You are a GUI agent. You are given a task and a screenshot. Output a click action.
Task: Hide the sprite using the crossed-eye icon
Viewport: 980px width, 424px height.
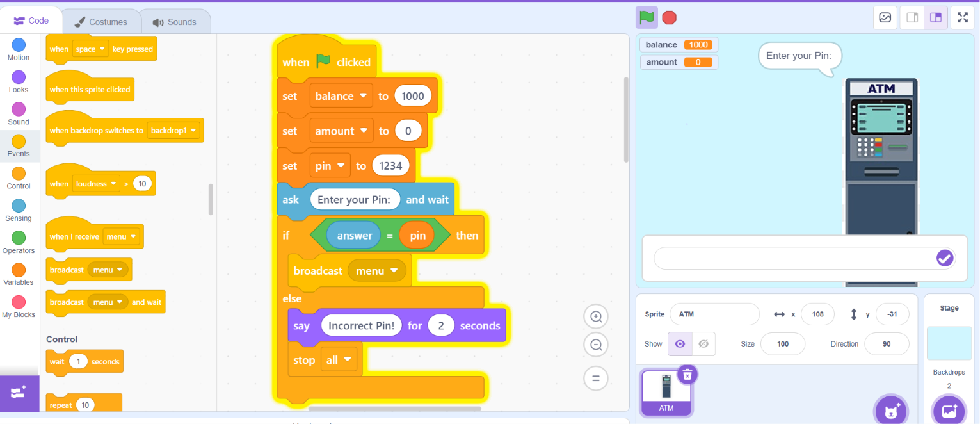[703, 344]
